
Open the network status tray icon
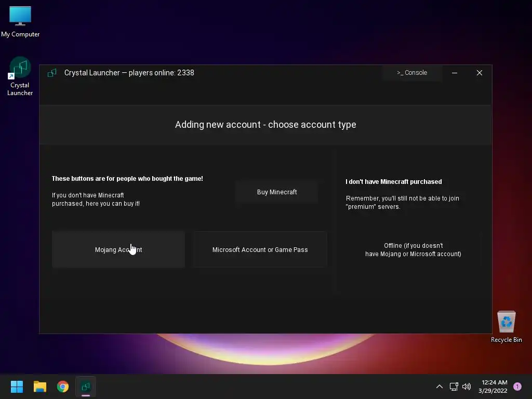454,387
